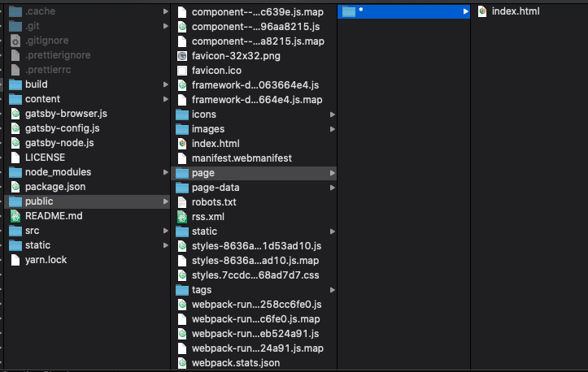Open the src folder
Viewport: 588px width, 372px height.
pos(32,231)
